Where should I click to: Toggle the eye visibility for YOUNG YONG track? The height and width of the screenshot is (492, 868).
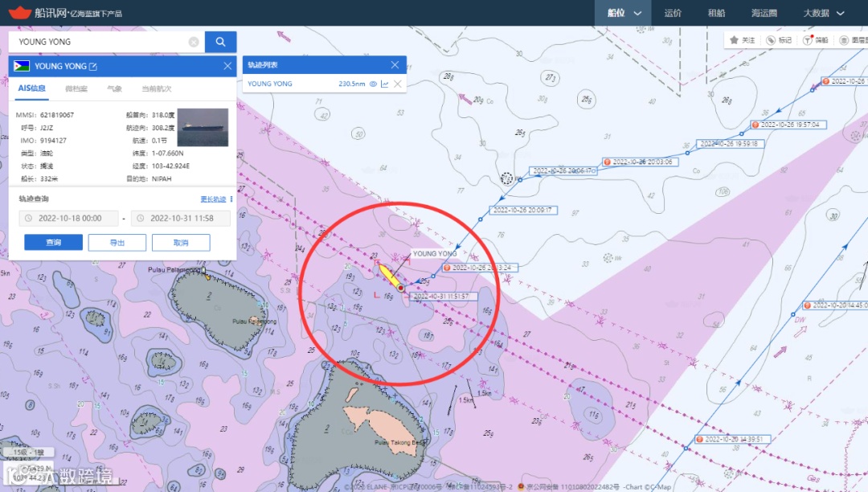coord(373,84)
